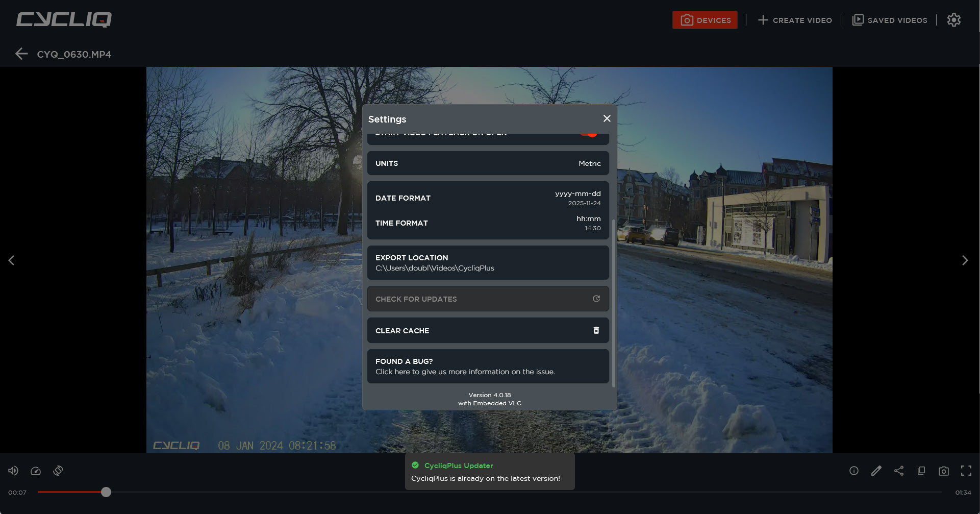Image resolution: width=980 pixels, height=514 pixels.
Task: Click the rotate video icon
Action: 58,471
